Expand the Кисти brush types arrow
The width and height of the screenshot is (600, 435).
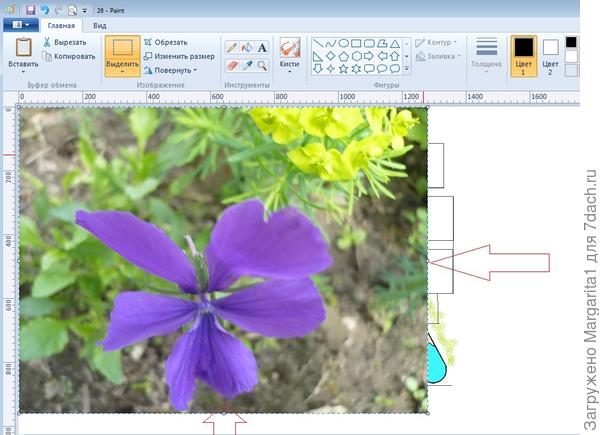[x=290, y=72]
